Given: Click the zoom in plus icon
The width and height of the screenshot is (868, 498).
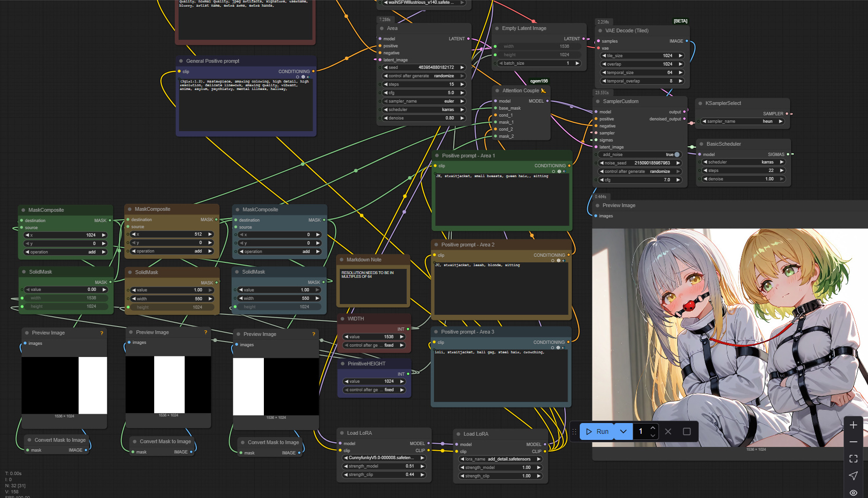Looking at the screenshot, I should click(x=853, y=425).
